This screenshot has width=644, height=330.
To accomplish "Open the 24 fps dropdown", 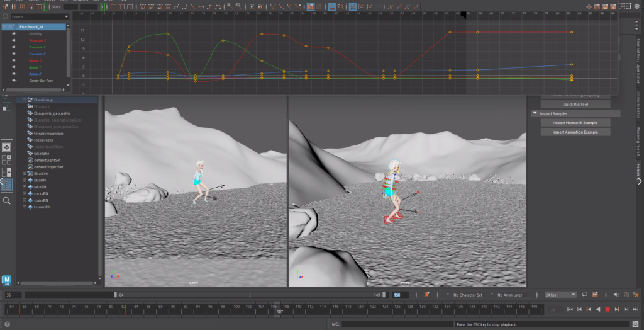I will point(560,295).
